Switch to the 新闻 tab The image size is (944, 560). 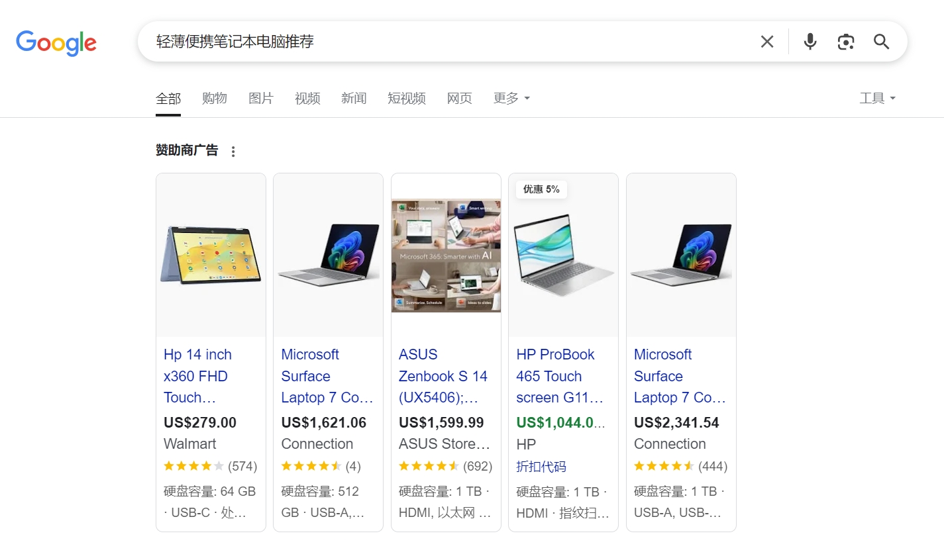coord(354,99)
